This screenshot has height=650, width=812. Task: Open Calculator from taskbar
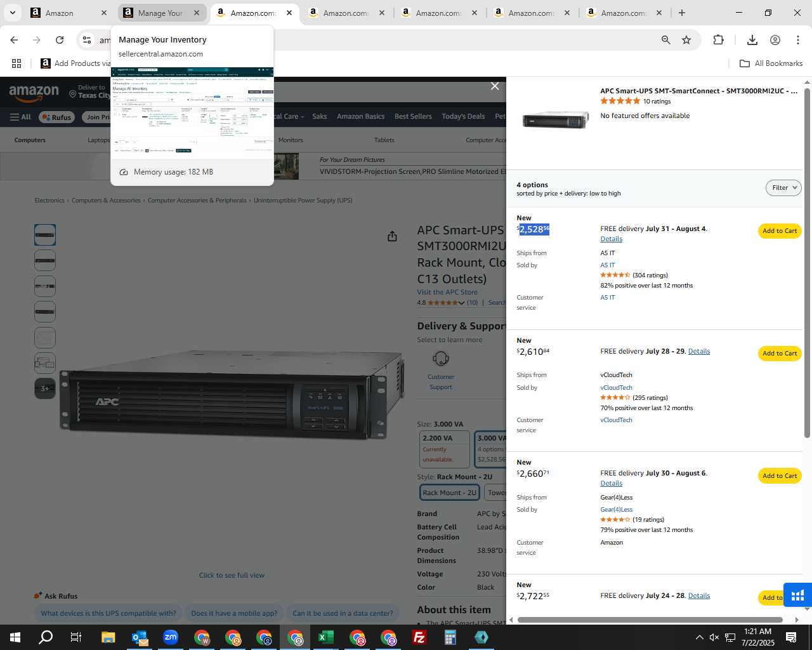point(450,637)
